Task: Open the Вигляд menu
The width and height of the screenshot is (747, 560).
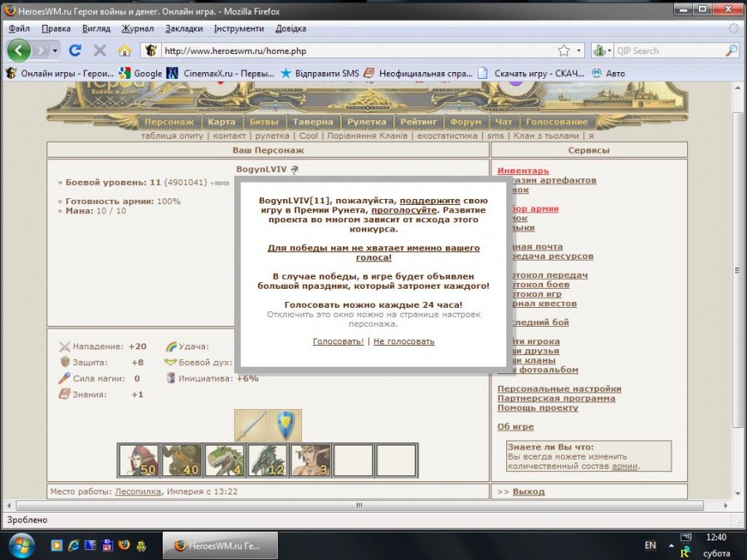Action: [x=96, y=28]
